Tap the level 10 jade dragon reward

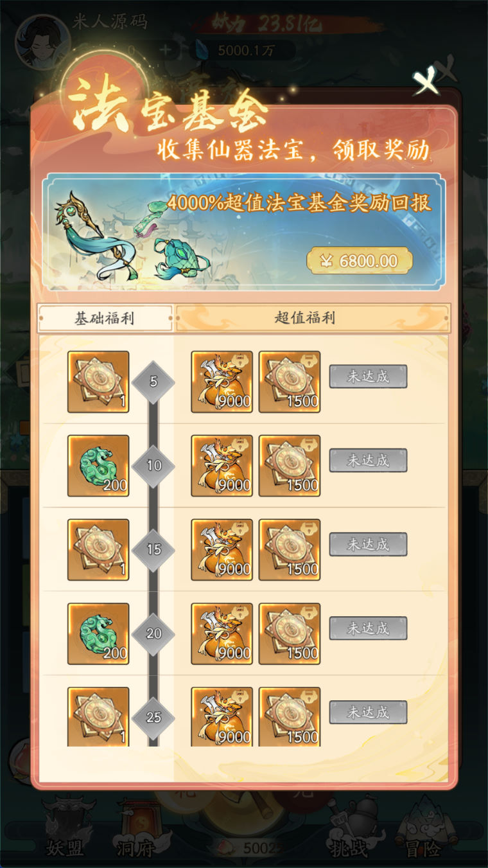[x=98, y=466]
